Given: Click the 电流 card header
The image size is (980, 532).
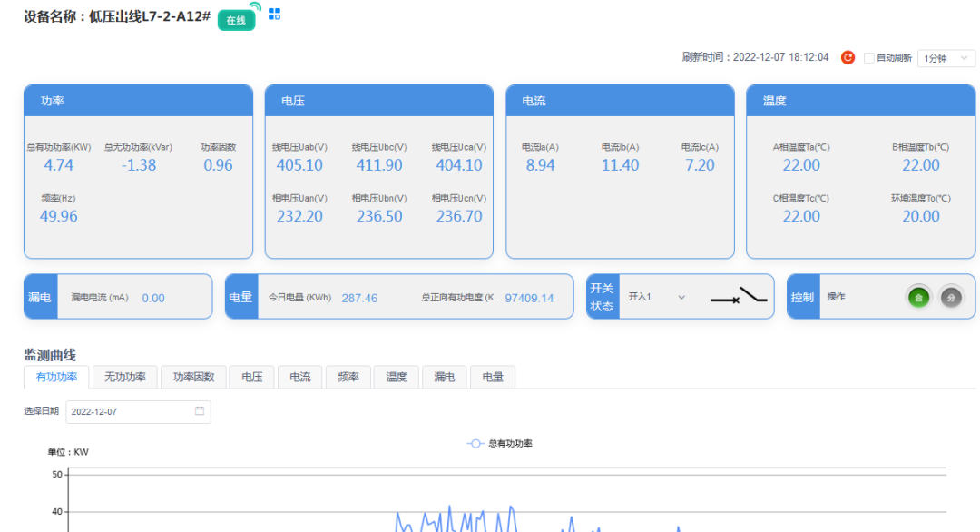Looking at the screenshot, I should (x=620, y=101).
